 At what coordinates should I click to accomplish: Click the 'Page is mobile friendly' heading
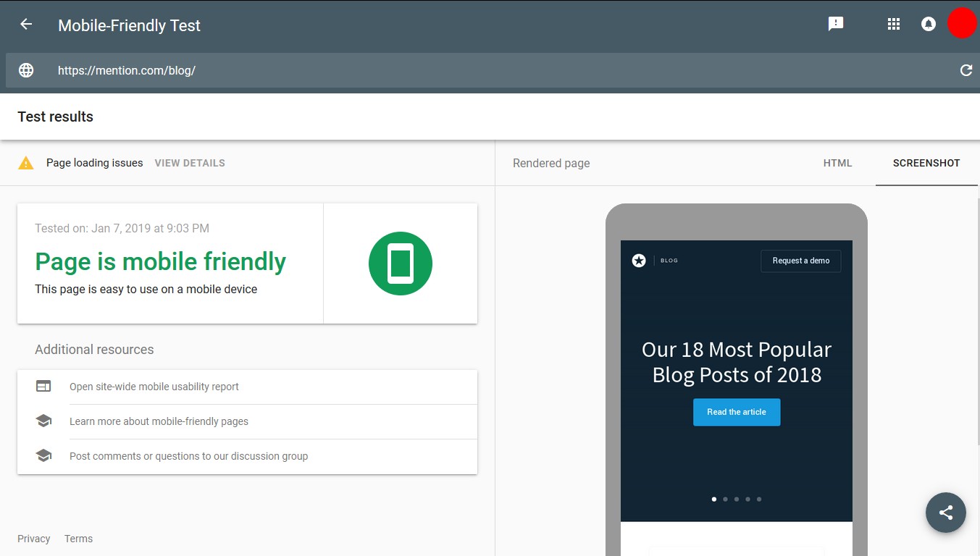pos(161,261)
